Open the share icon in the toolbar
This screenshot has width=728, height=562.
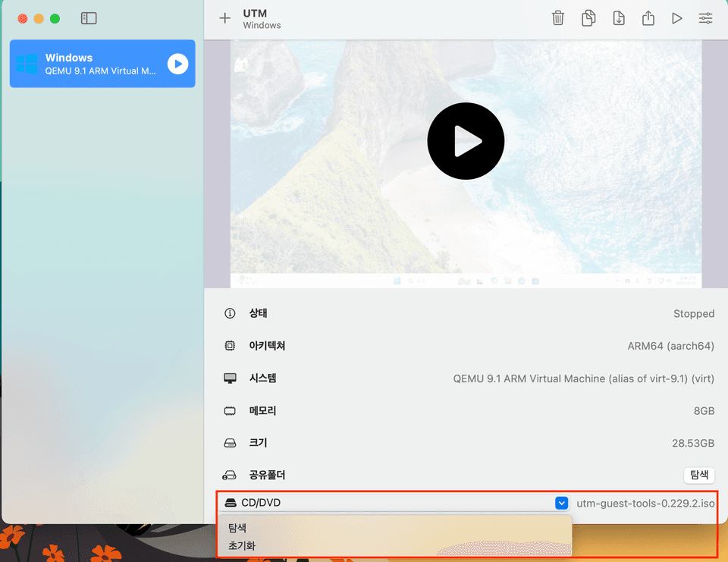coord(648,18)
